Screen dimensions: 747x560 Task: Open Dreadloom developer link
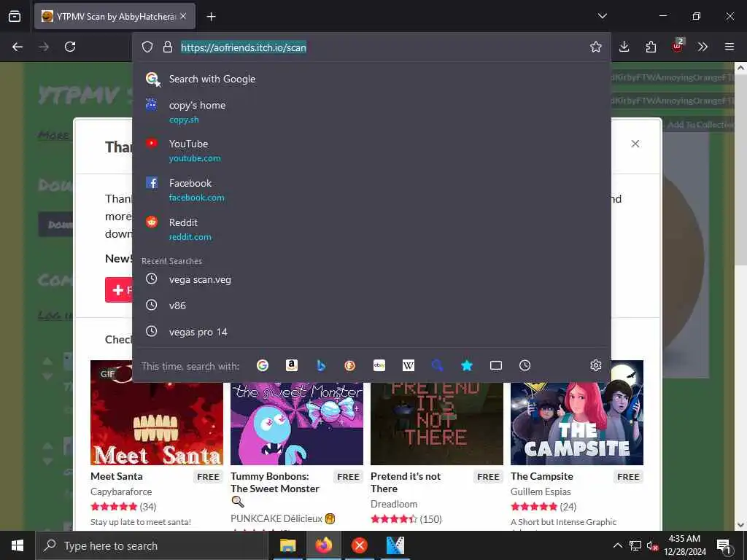393,504
